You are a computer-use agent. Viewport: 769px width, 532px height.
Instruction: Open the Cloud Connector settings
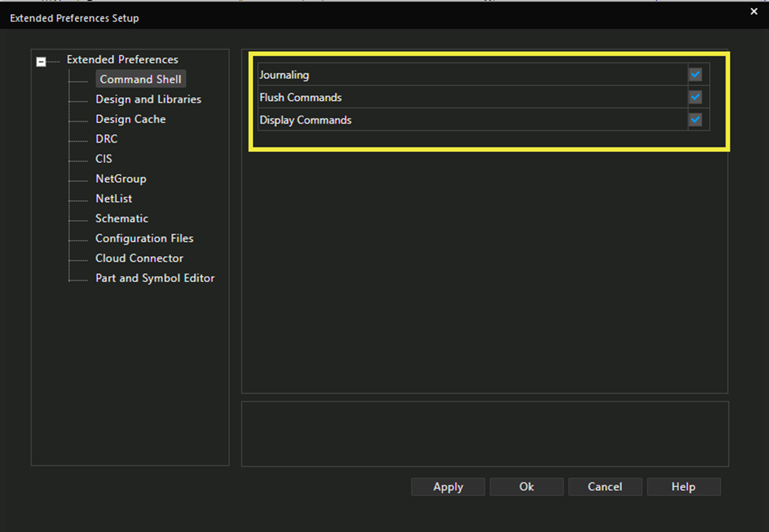139,258
